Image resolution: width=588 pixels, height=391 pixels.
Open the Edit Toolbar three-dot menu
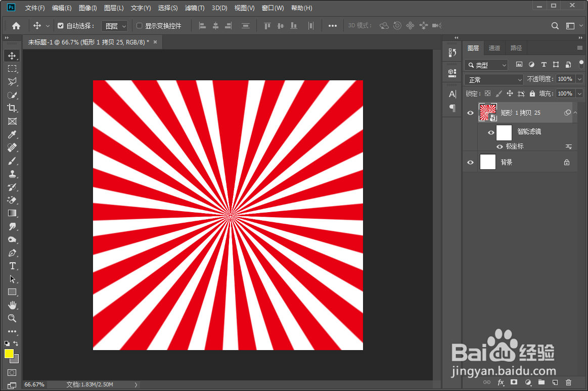pyautogui.click(x=12, y=331)
